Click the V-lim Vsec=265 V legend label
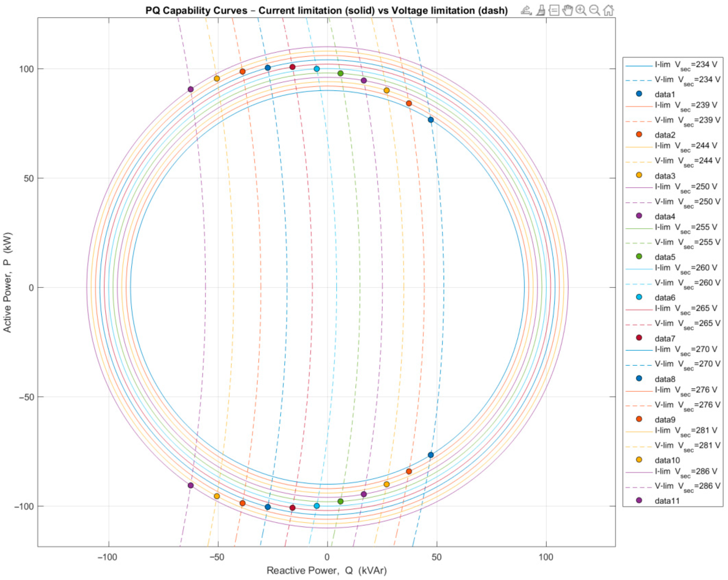Screen dimensions: 728x580 tap(687, 324)
